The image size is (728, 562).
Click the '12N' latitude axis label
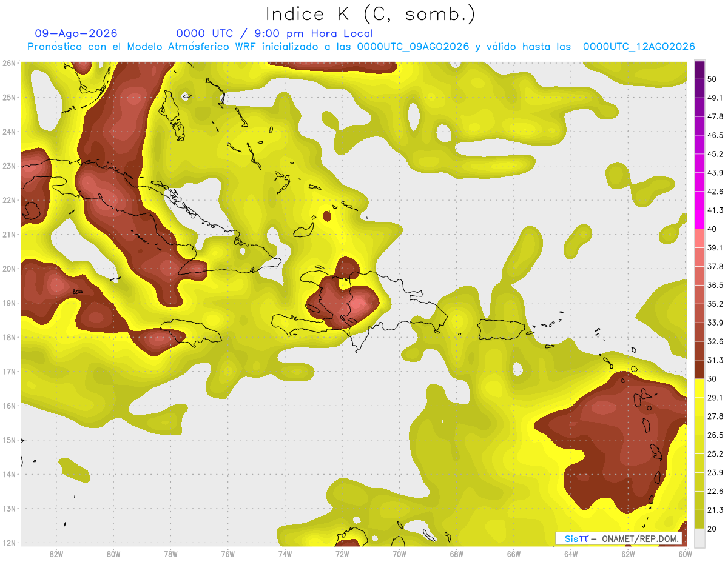(9, 543)
